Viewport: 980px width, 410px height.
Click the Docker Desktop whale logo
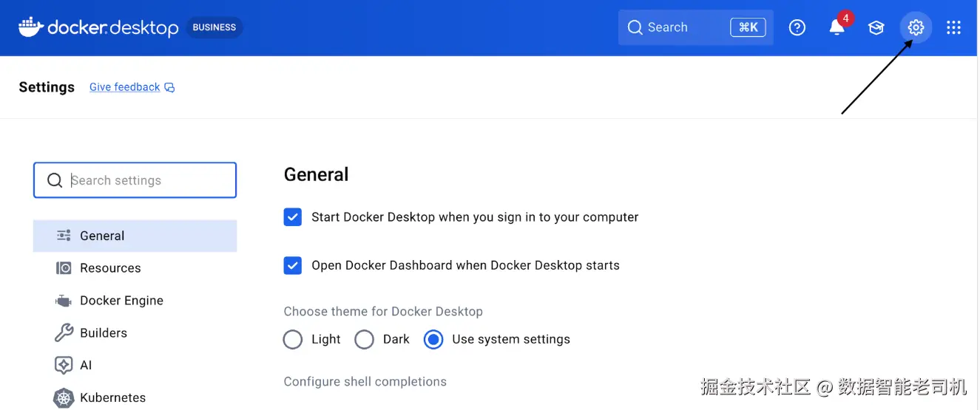31,27
